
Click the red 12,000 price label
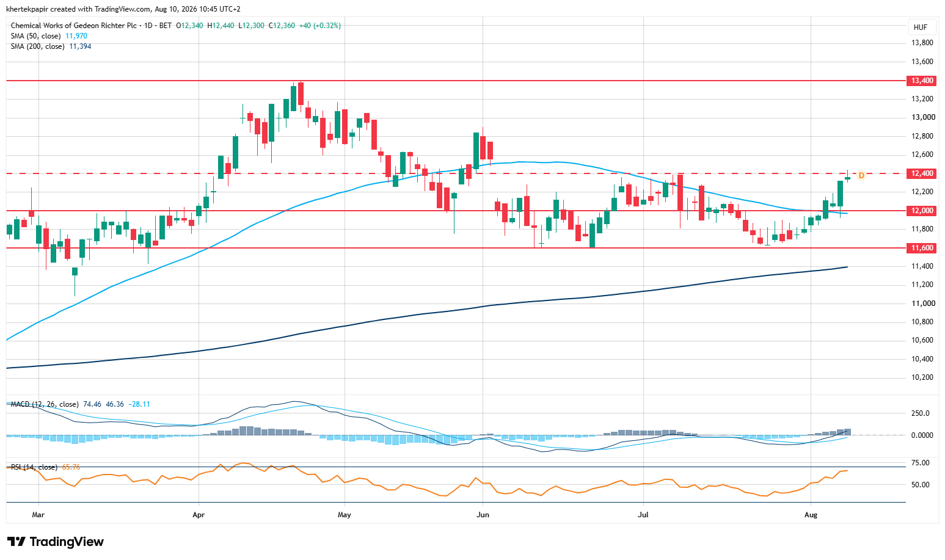coord(922,211)
